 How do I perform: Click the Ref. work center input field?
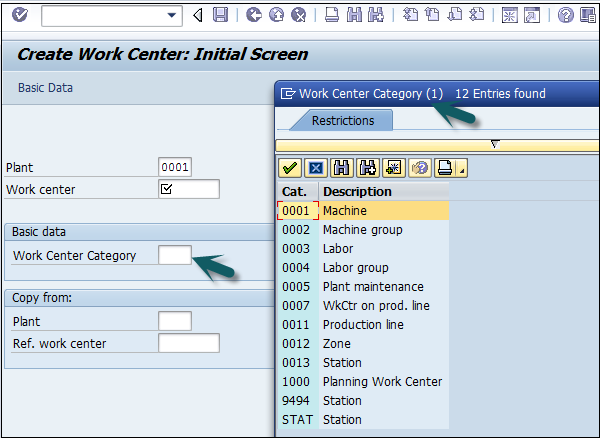[188, 344]
